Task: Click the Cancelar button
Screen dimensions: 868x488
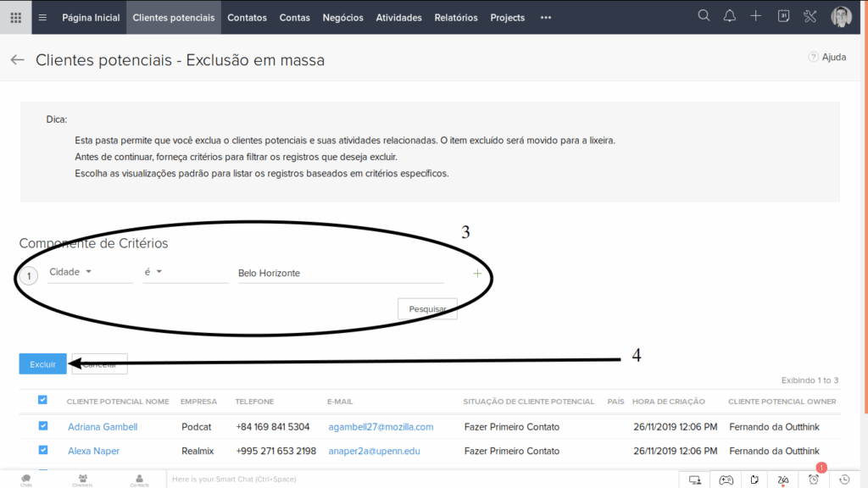Action: point(100,364)
